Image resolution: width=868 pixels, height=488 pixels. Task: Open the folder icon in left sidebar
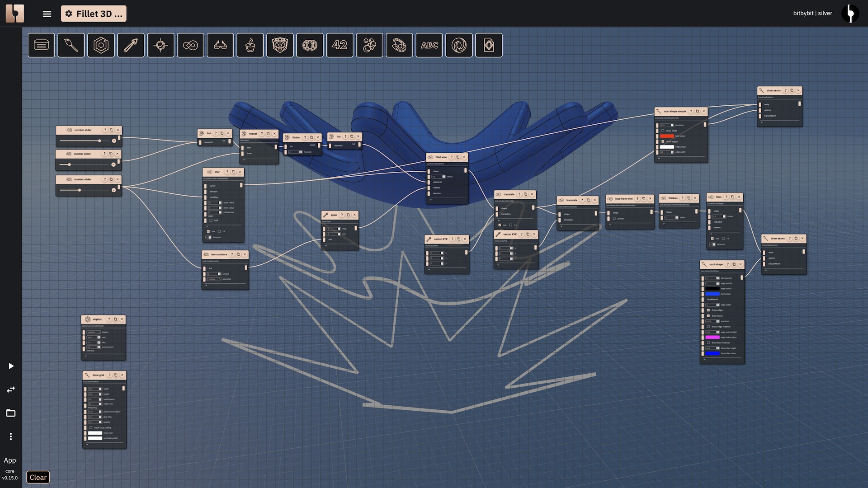[x=11, y=413]
